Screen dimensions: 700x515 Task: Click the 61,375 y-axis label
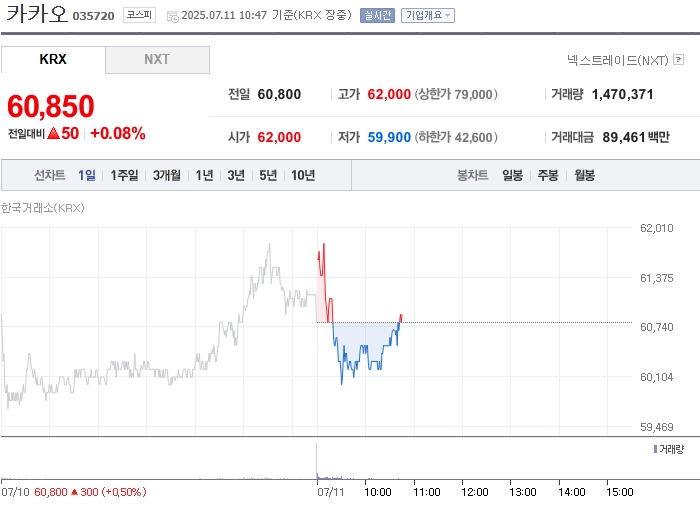[656, 278]
